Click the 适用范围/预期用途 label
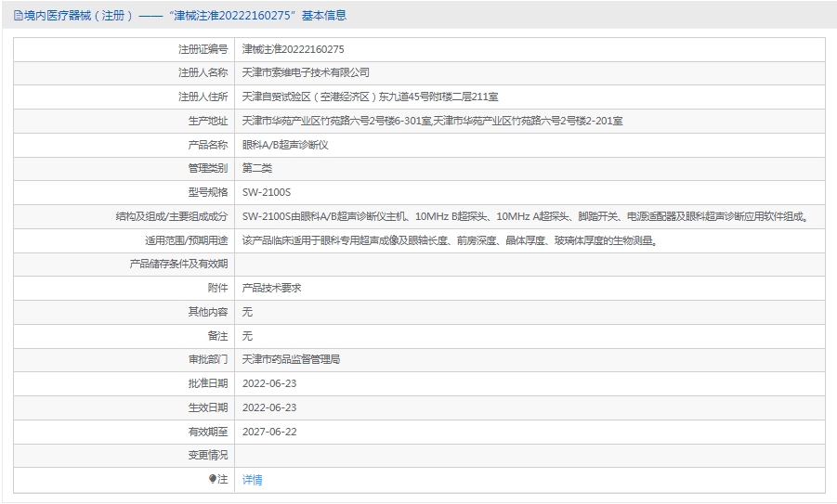 [186, 240]
